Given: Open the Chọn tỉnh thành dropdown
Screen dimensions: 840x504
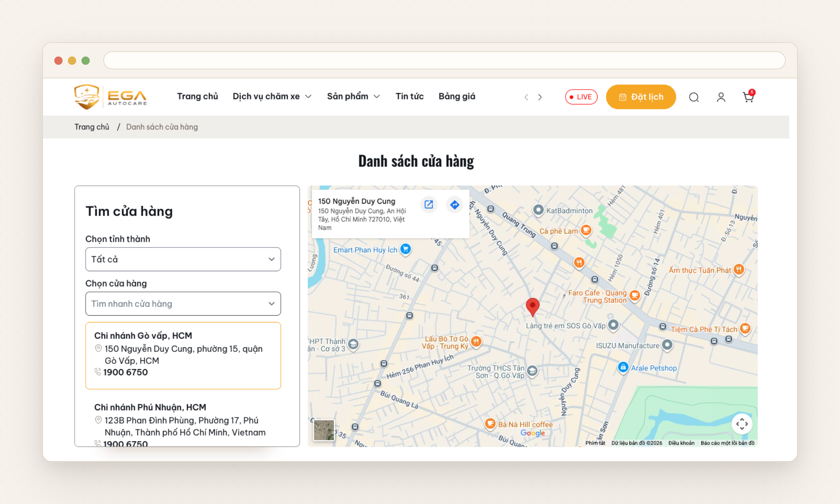Looking at the screenshot, I should point(183,259).
